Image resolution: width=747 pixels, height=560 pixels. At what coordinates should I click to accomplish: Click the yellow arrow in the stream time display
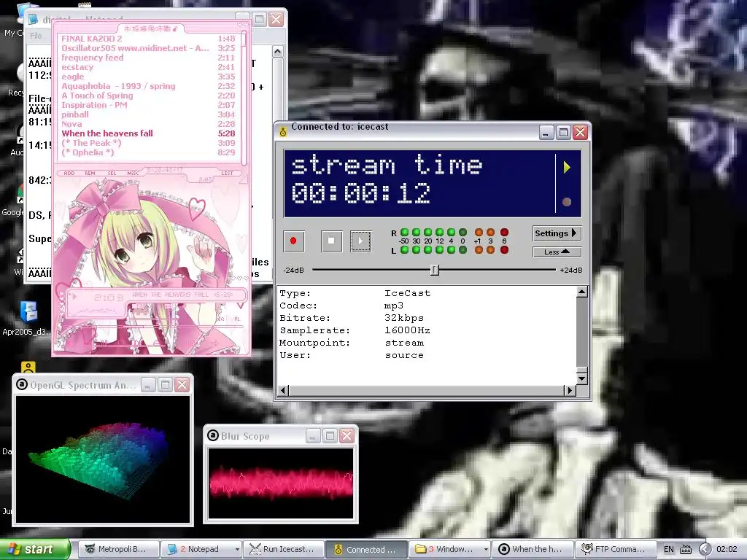(x=566, y=167)
